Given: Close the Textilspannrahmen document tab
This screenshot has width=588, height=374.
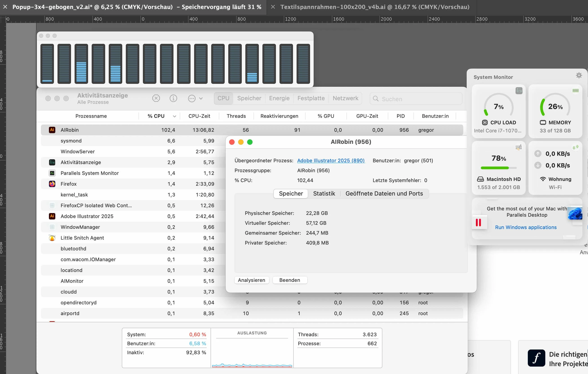Looking at the screenshot, I should pos(273,7).
